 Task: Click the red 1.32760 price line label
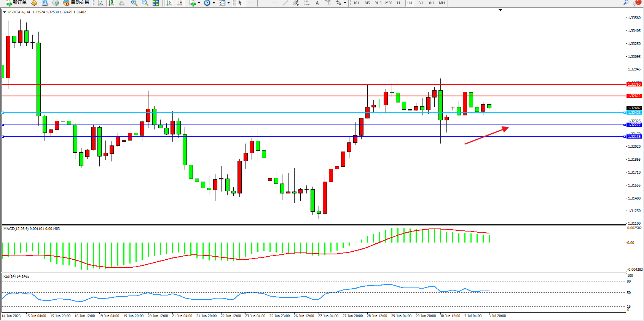click(x=634, y=85)
